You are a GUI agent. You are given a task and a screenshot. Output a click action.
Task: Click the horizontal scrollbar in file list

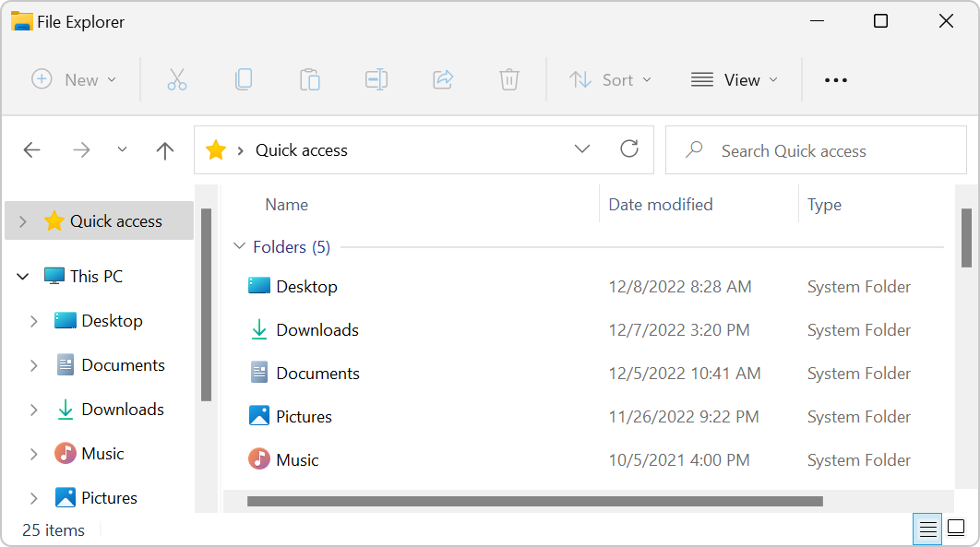click(x=534, y=502)
